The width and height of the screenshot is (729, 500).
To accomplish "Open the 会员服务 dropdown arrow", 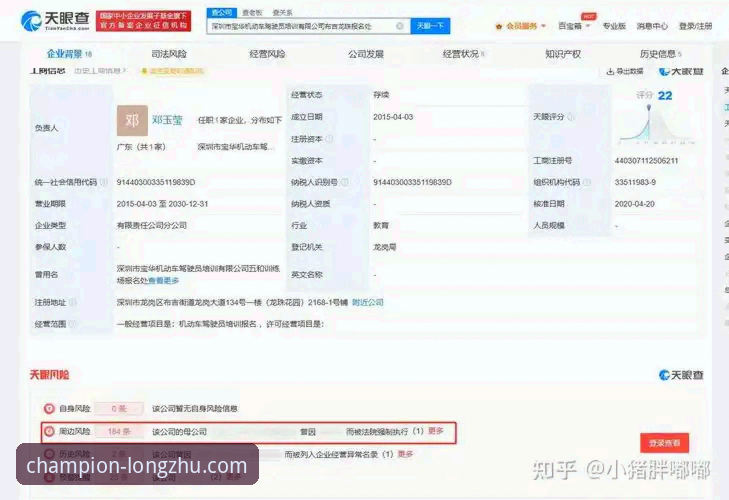I will [543, 26].
